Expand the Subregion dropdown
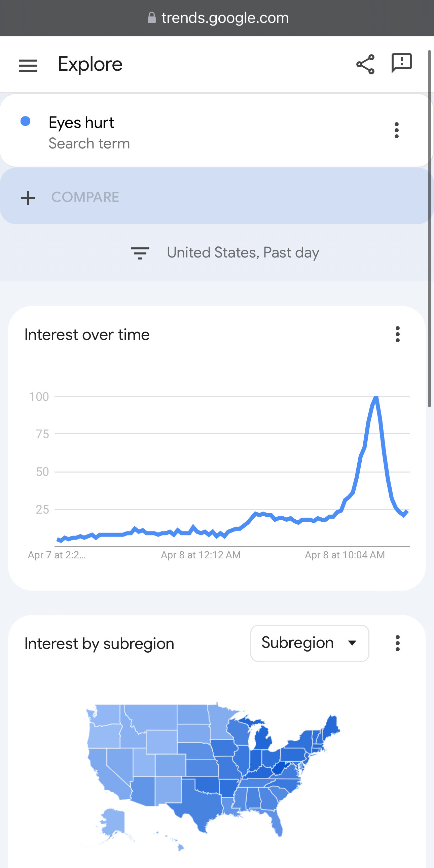The image size is (434, 868). (x=310, y=643)
